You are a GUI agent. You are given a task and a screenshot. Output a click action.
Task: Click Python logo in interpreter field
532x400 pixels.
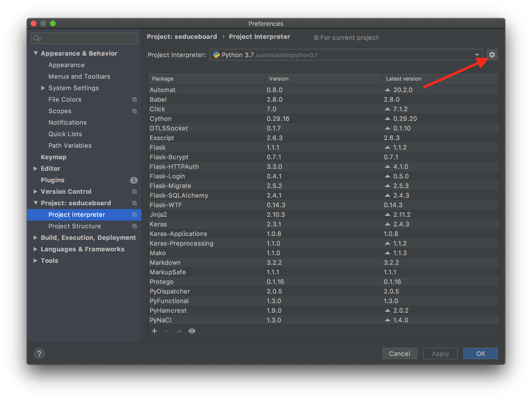(x=216, y=55)
